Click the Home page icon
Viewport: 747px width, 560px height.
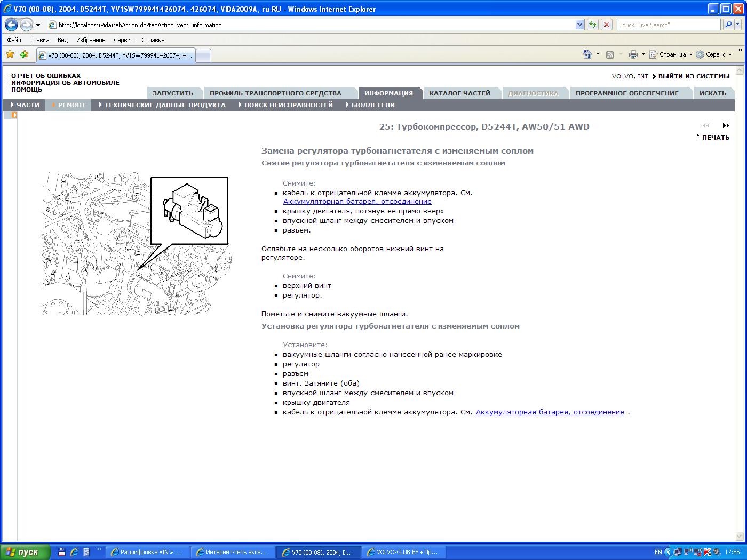pos(587,54)
